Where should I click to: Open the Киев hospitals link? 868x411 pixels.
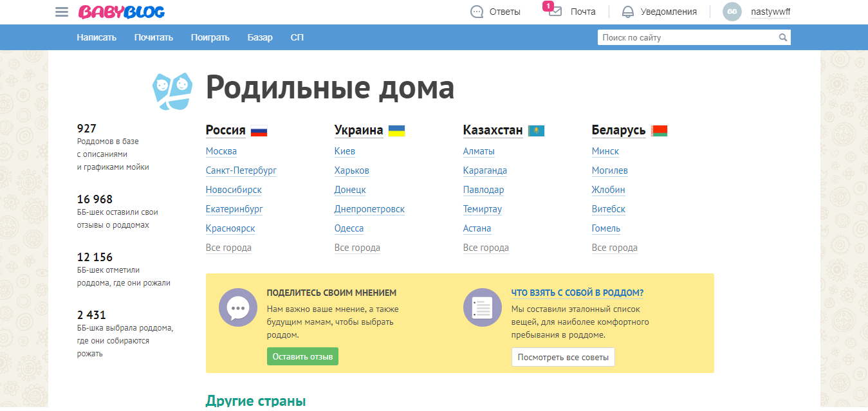coord(345,151)
